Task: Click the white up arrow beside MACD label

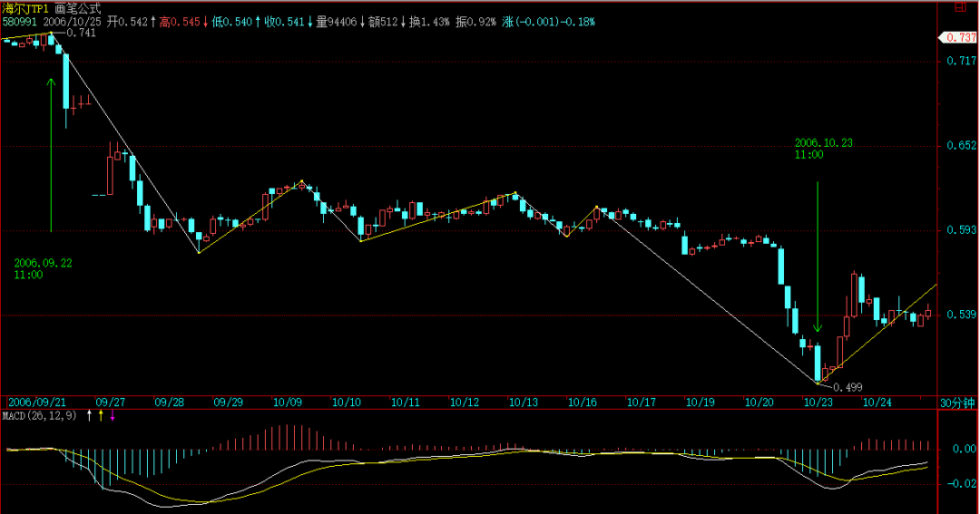Action: [x=89, y=415]
